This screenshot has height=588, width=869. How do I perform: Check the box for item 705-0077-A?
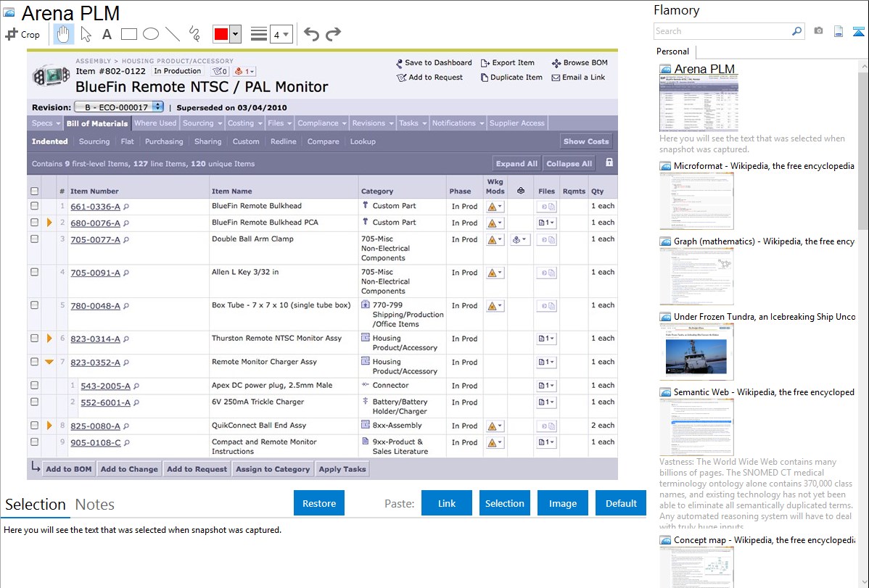pos(34,239)
